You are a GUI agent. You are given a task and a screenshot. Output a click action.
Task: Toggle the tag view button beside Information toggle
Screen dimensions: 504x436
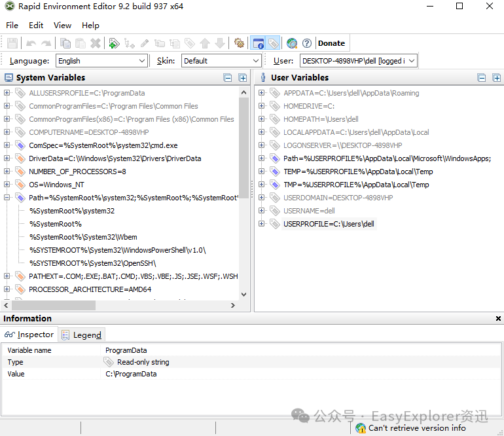tap(273, 43)
